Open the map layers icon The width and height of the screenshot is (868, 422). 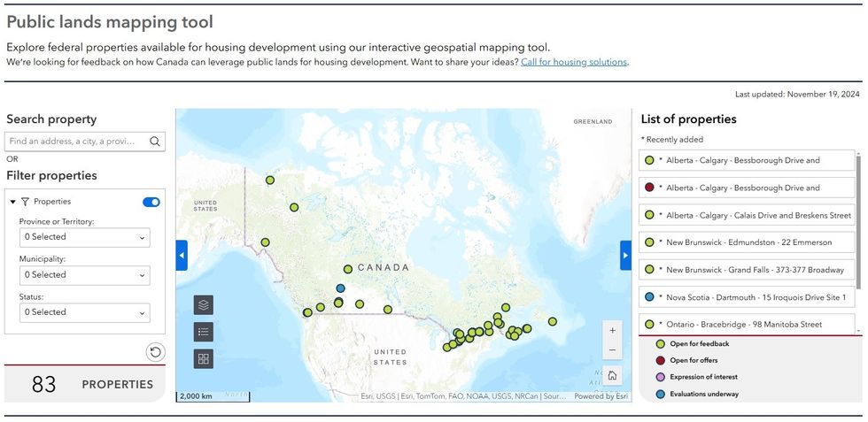[204, 305]
